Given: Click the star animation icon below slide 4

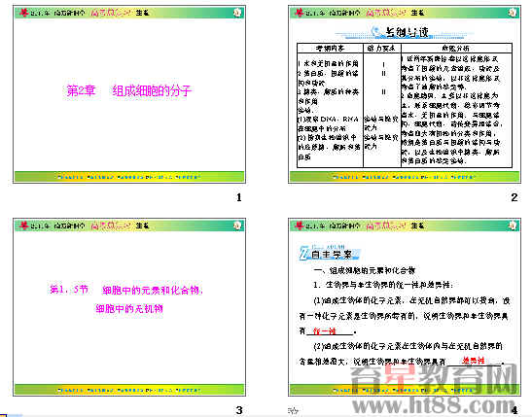Looking at the screenshot, I should (x=293, y=411).
